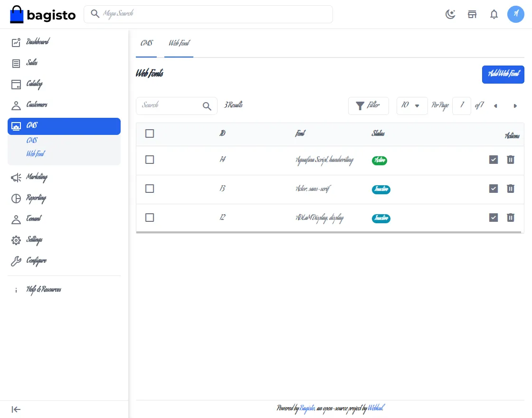Open Dashboard from sidebar
Viewport: 532px width, 418px height.
[x=64, y=42]
